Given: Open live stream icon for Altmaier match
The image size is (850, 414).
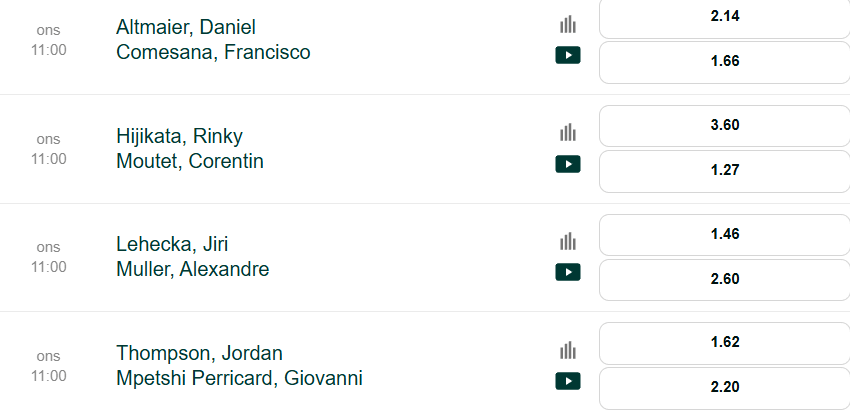Looking at the screenshot, I should pyautogui.click(x=568, y=55).
